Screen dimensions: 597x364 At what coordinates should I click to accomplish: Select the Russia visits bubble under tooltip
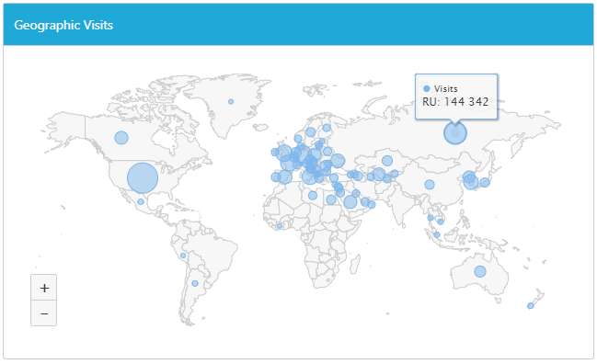[x=455, y=133]
